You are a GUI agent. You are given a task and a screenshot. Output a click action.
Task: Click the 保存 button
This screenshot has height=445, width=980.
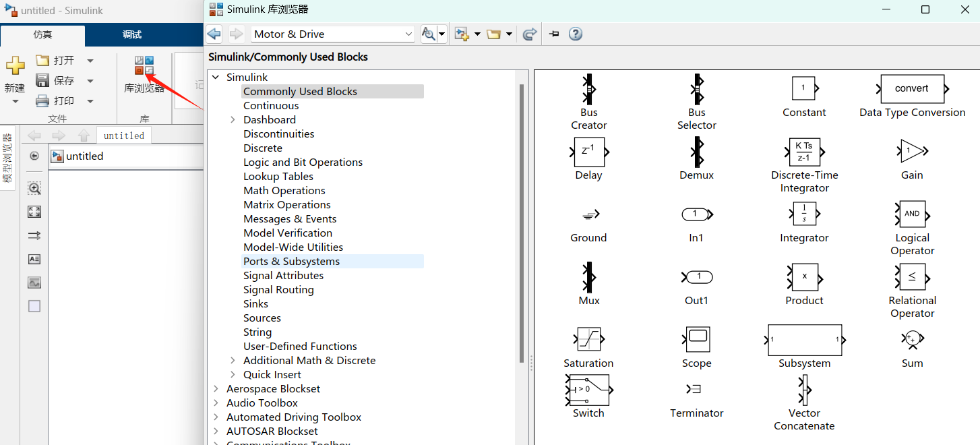pos(55,80)
